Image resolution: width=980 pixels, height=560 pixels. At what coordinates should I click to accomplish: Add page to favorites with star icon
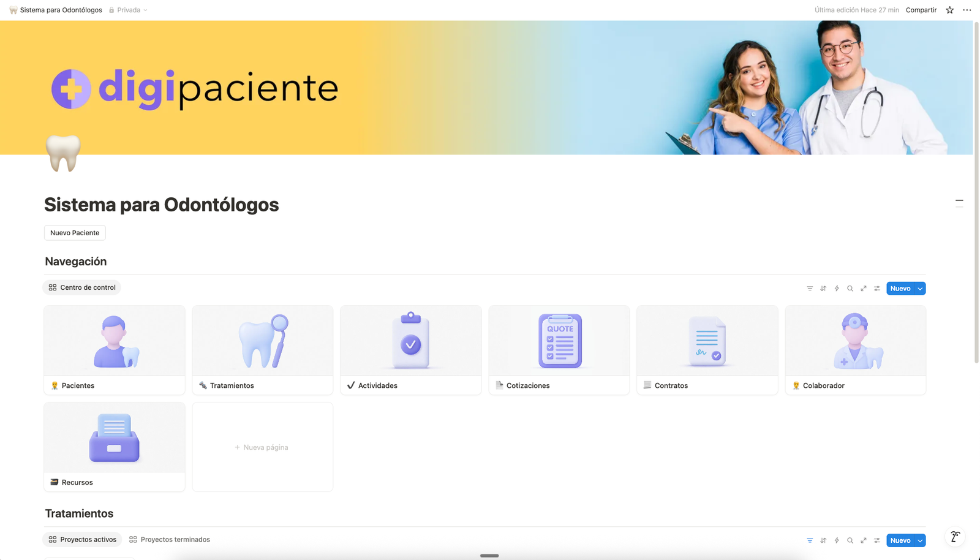coord(950,10)
